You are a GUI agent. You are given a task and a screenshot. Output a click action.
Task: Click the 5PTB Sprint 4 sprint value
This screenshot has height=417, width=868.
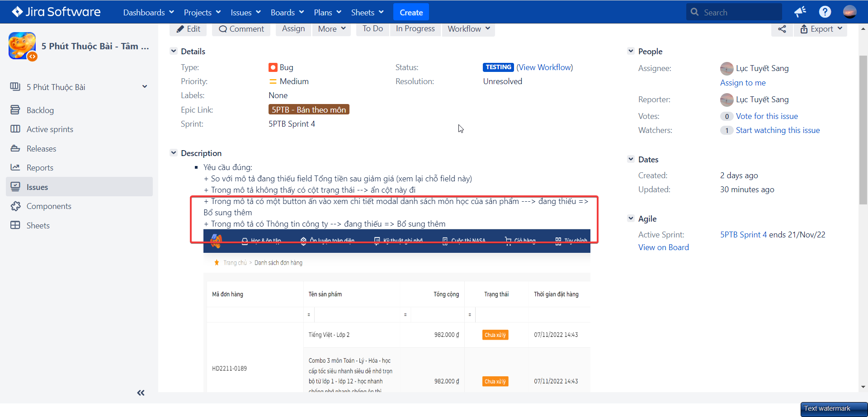click(292, 124)
